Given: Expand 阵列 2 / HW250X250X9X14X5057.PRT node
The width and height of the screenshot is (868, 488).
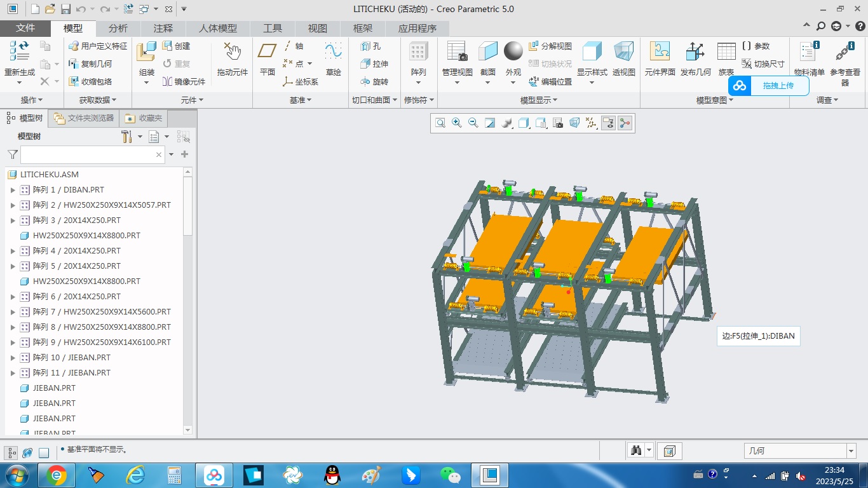Looking at the screenshot, I should 13,205.
